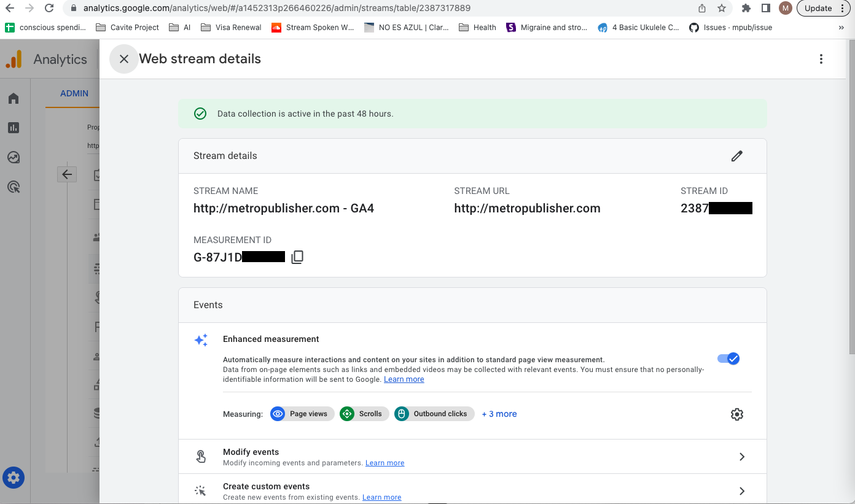
Task: Reload the page
Action: tap(49, 9)
